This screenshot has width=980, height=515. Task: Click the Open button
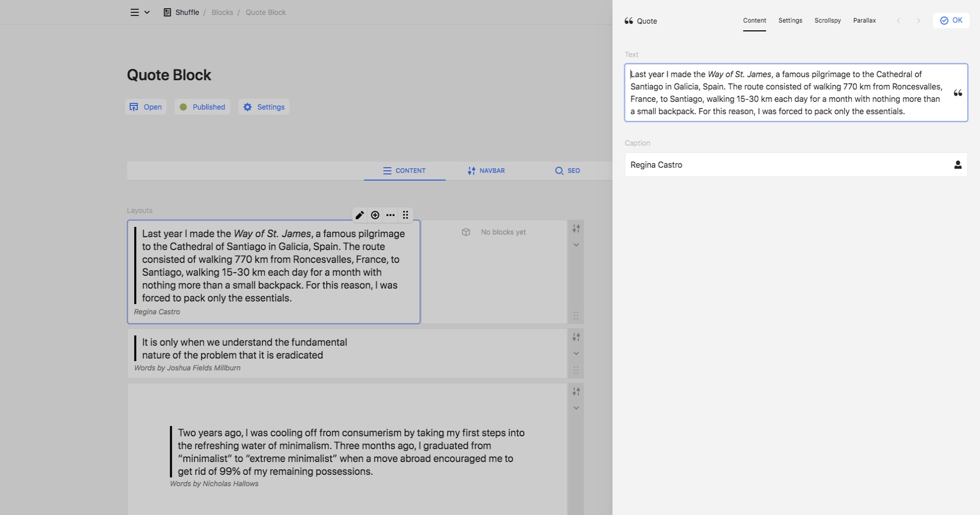pyautogui.click(x=146, y=107)
